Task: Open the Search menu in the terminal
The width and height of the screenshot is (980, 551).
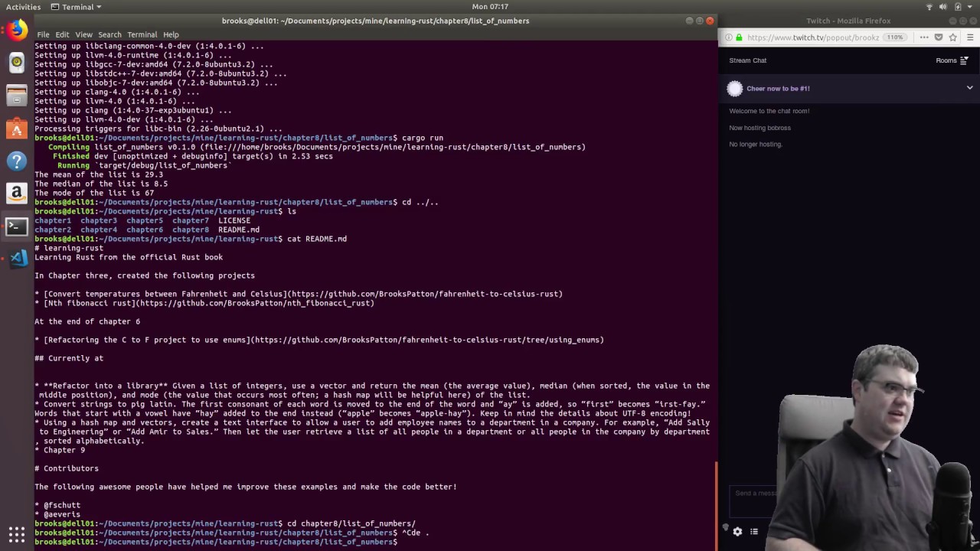Action: (109, 34)
